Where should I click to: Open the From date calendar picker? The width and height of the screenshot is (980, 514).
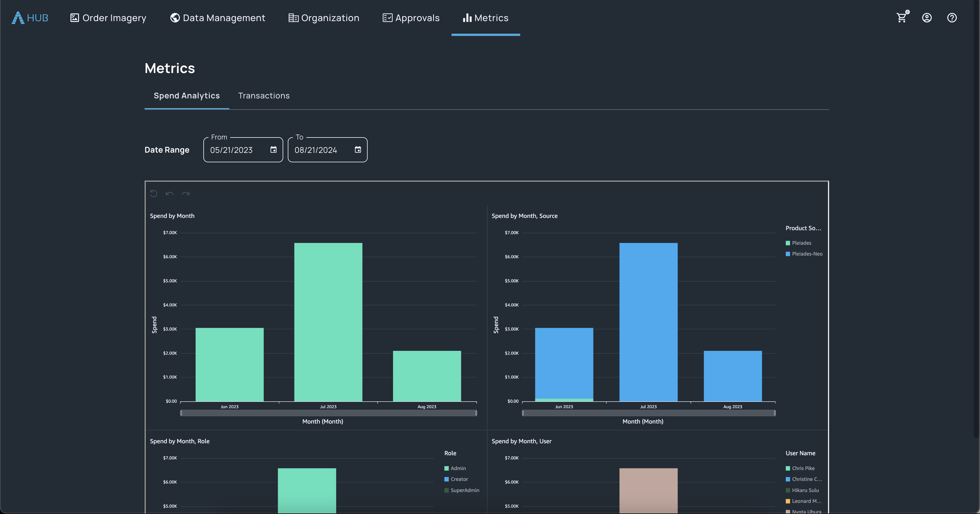point(273,149)
